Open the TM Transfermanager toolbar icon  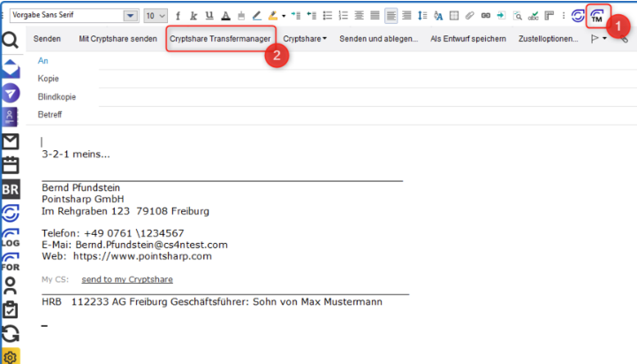597,16
